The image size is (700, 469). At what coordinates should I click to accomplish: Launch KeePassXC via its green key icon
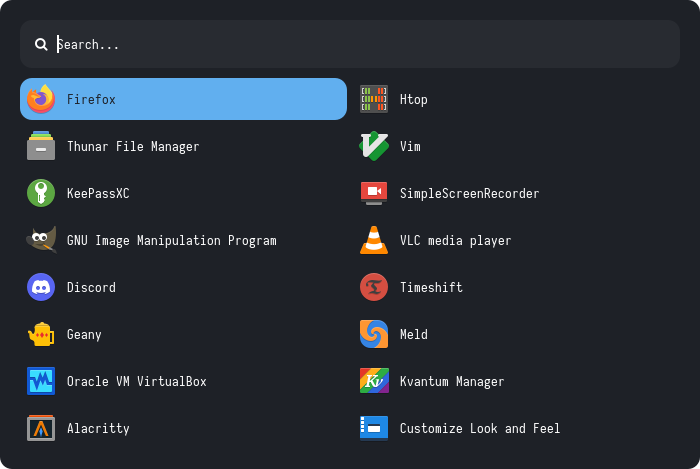click(x=41, y=193)
